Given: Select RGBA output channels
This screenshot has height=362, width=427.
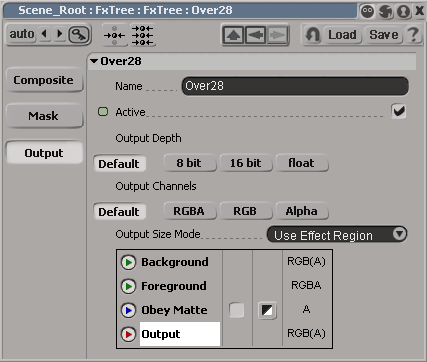Looking at the screenshot, I should pos(189,211).
